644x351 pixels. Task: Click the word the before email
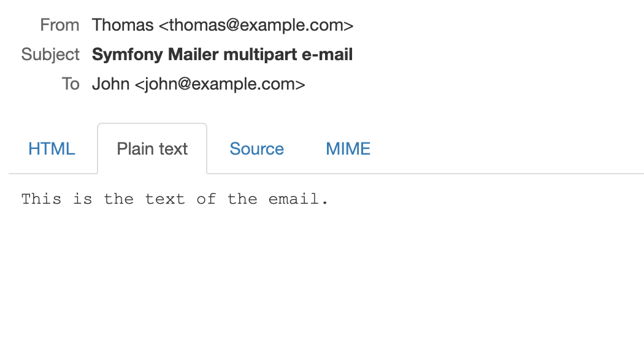coord(242,199)
